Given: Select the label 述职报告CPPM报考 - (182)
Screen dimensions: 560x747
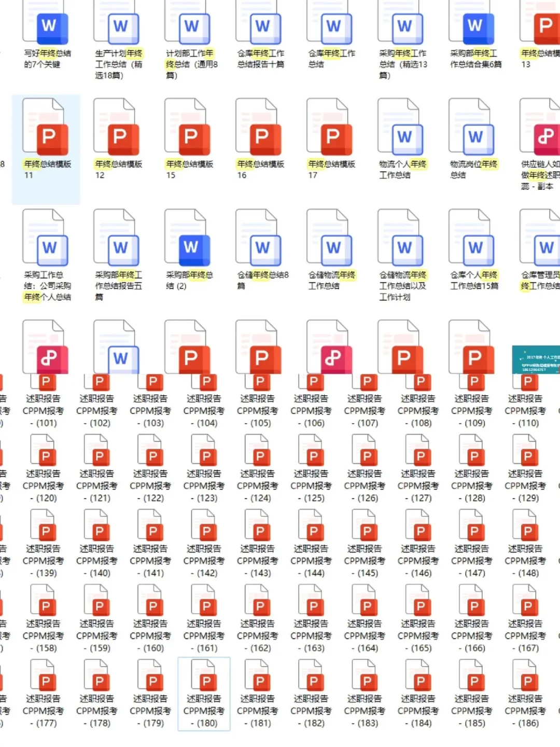Looking at the screenshot, I should click(311, 711).
